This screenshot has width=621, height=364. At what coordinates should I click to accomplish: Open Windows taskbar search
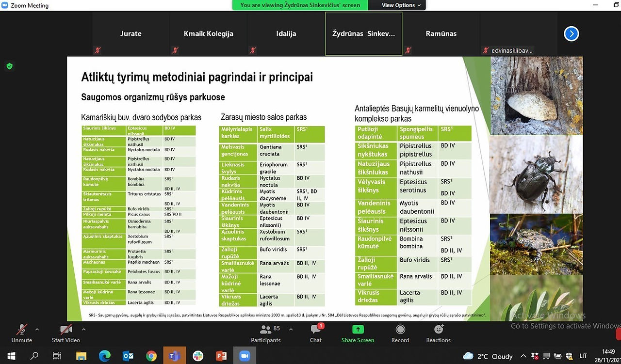pyautogui.click(x=34, y=356)
